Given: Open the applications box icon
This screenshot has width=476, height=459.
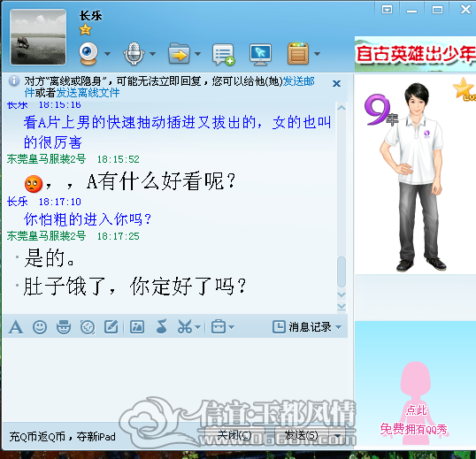Looking at the screenshot, I should click(x=298, y=54).
